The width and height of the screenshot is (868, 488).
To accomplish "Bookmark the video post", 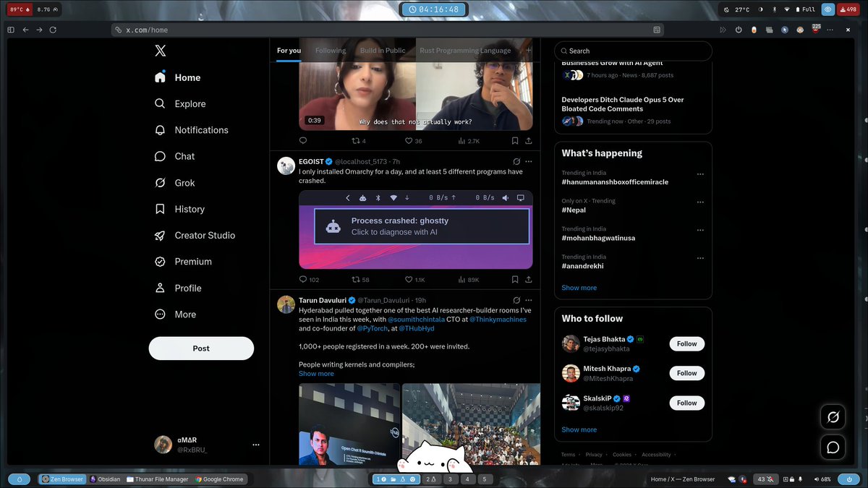I will pyautogui.click(x=515, y=141).
